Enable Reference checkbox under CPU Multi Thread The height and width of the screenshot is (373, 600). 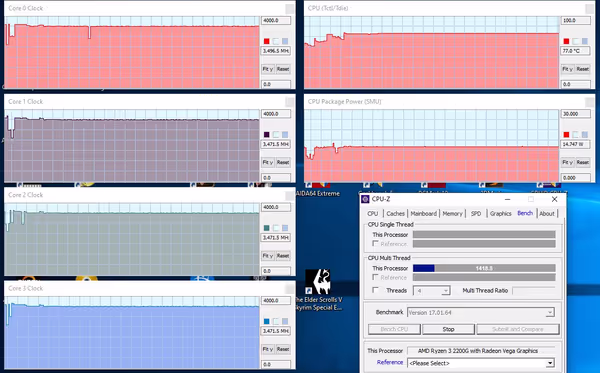(x=375, y=277)
